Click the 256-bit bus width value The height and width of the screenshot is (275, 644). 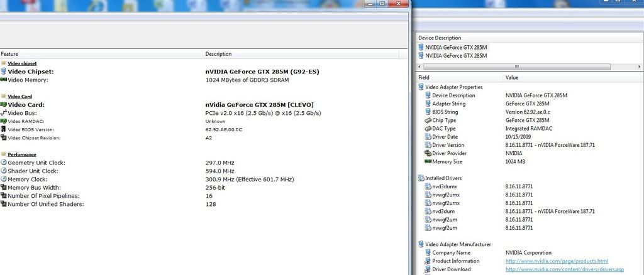click(215, 188)
